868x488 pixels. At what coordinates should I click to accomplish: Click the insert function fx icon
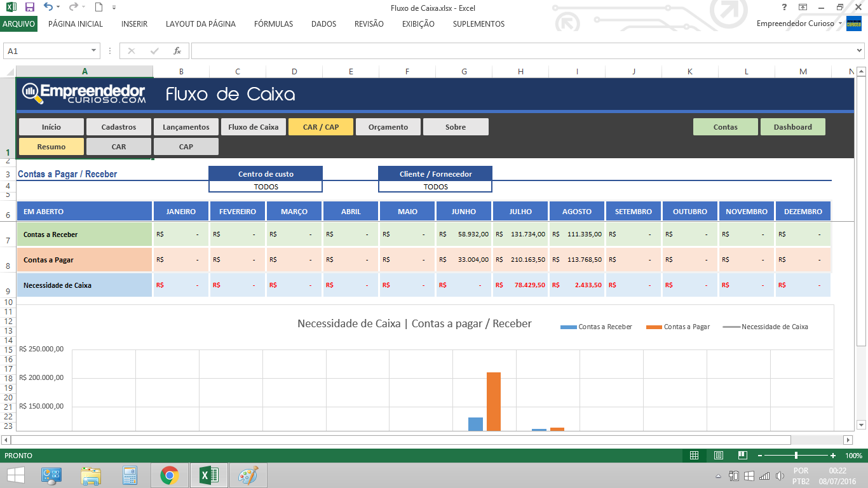(x=177, y=51)
